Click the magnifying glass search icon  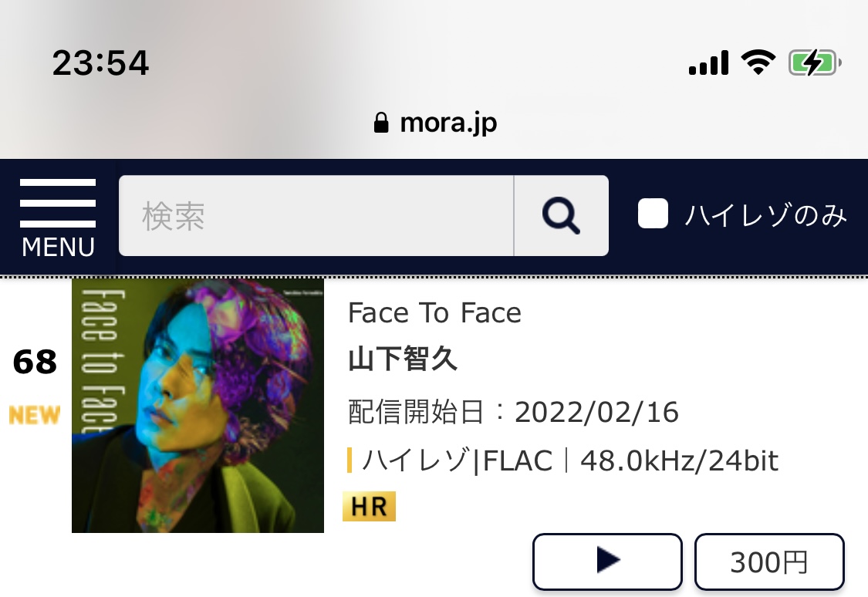coord(562,216)
